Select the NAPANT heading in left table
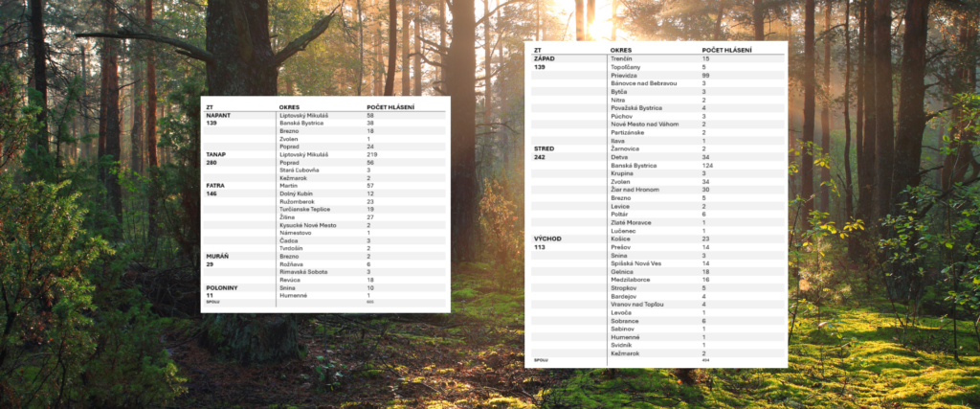Screen dimensions: 980x409 pos(217,116)
